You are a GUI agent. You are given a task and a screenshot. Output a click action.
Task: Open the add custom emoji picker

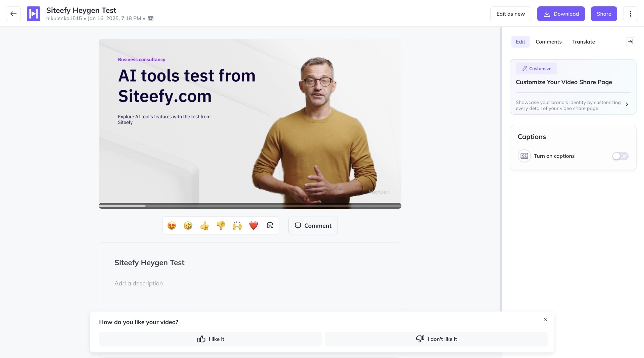click(x=270, y=226)
